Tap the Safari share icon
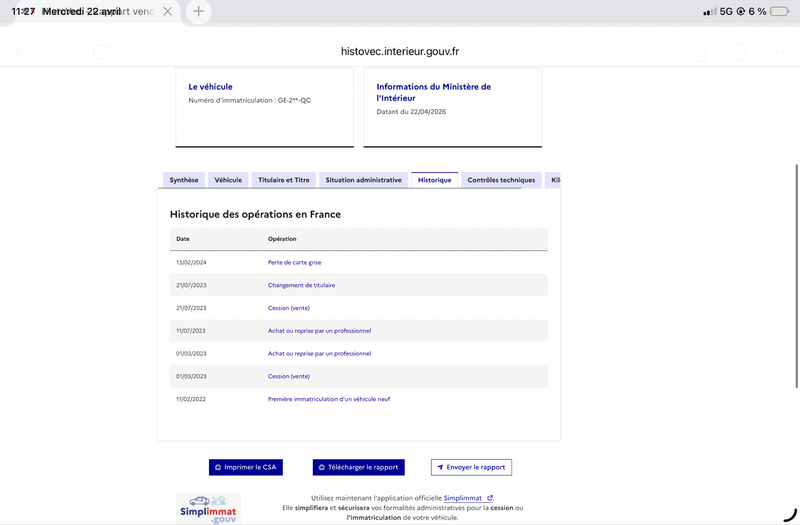The width and height of the screenshot is (800, 525). click(x=700, y=52)
